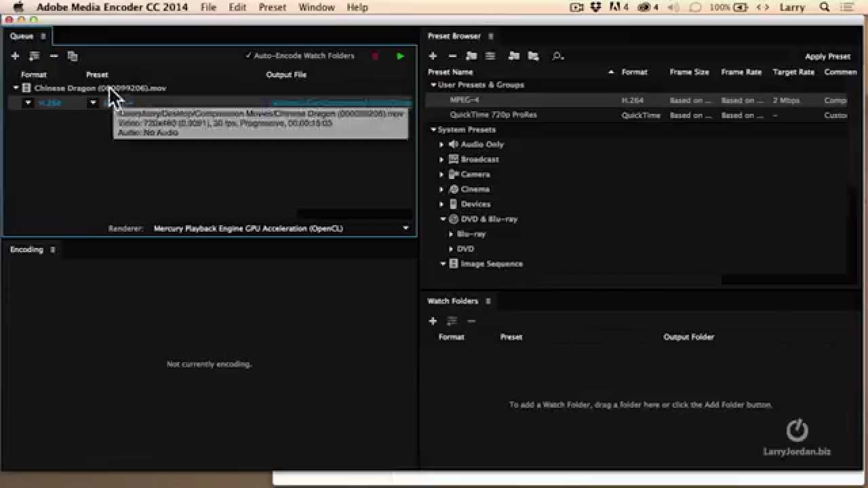This screenshot has width=868, height=488.
Task: Click the Devices group icon
Action: tap(453, 204)
